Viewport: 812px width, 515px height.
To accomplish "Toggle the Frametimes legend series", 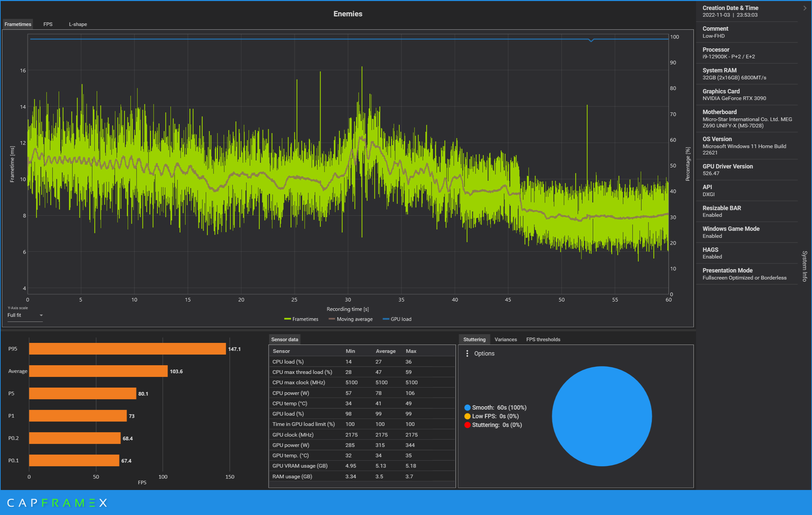I will coord(301,319).
